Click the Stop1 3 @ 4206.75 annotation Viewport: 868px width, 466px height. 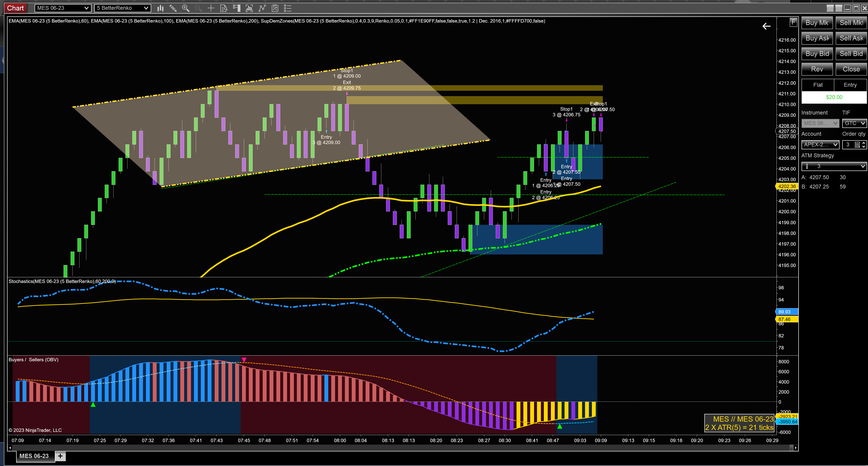point(566,112)
